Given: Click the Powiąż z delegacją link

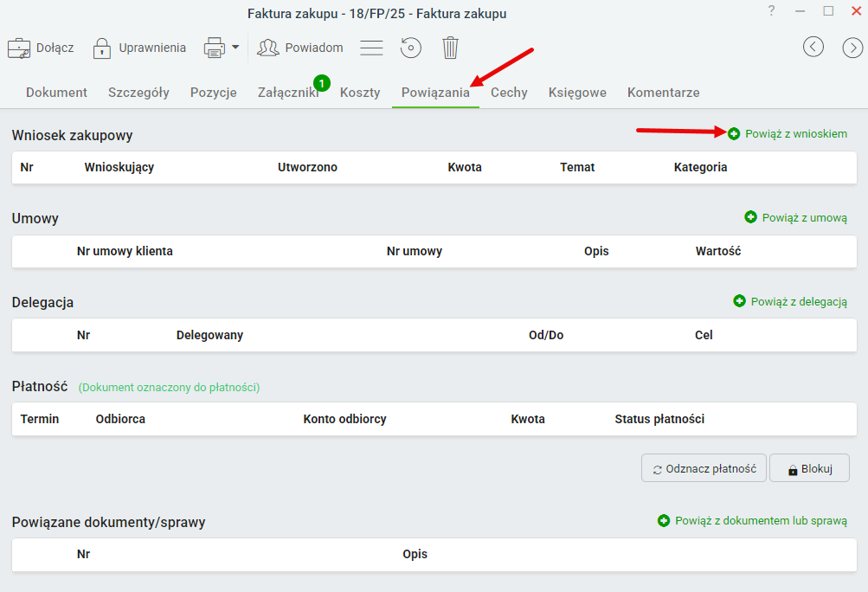Looking at the screenshot, I should pos(799,302).
